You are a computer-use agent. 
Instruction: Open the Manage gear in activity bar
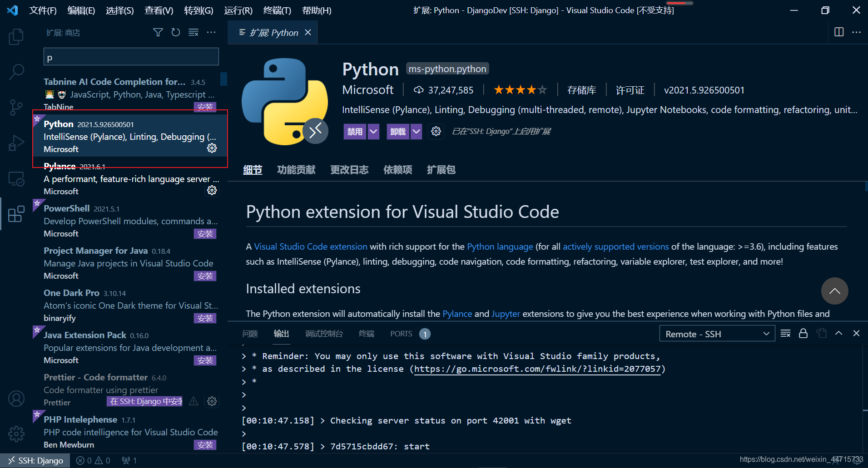pyautogui.click(x=16, y=434)
